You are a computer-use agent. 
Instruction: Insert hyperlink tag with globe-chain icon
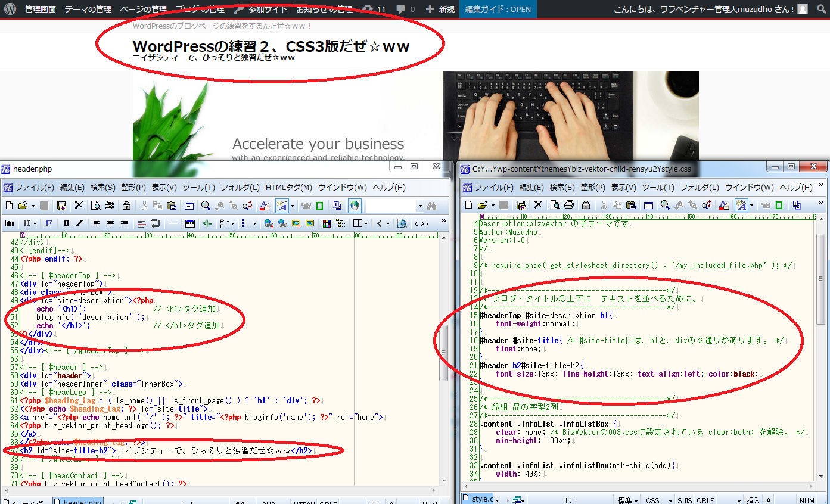pyautogui.click(x=269, y=223)
